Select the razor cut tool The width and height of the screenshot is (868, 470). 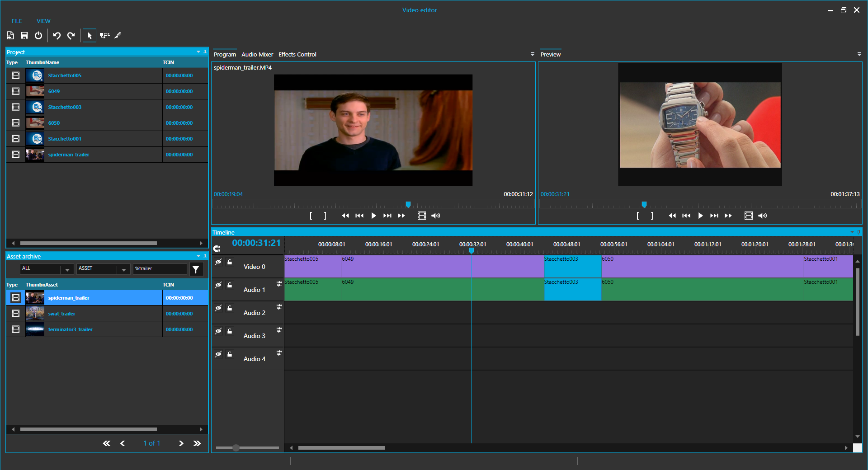click(118, 35)
